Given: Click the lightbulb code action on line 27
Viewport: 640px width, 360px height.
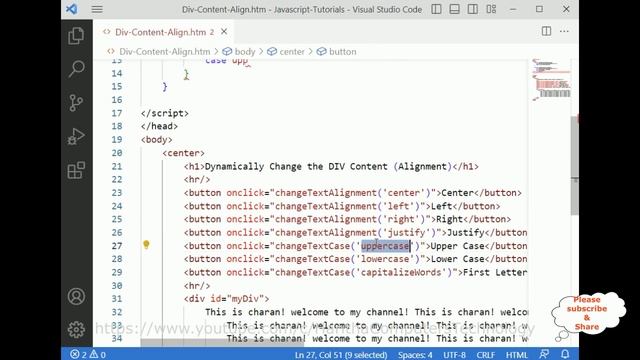Looking at the screenshot, I should pyautogui.click(x=146, y=244).
